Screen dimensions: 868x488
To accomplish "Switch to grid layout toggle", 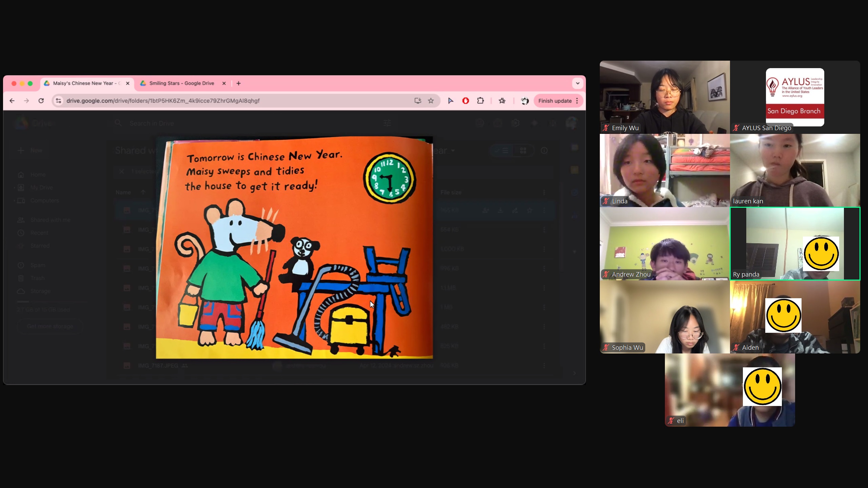I will (523, 150).
